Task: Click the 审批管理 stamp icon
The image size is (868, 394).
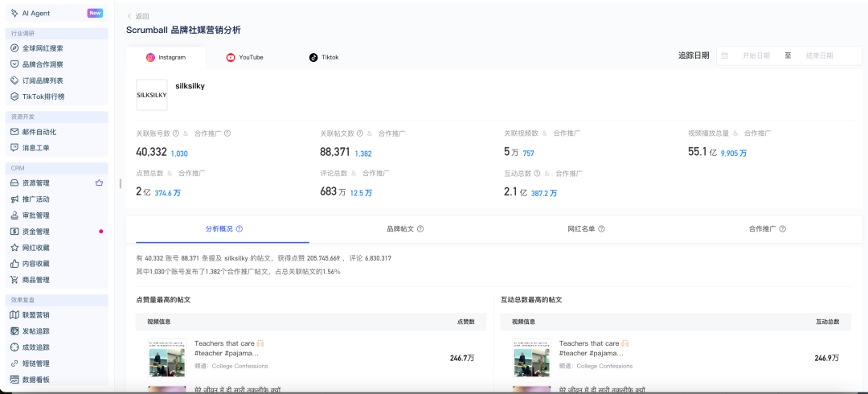Action: 15,215
